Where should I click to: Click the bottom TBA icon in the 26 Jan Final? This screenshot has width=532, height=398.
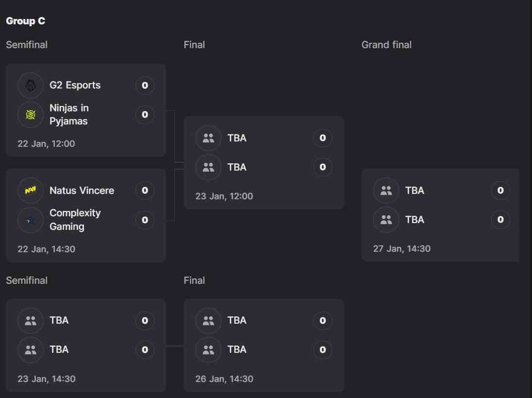(208, 349)
